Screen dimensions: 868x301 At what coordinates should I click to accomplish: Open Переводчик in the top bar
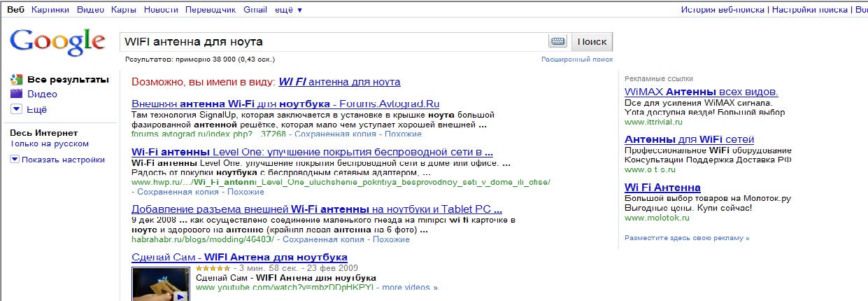point(211,10)
